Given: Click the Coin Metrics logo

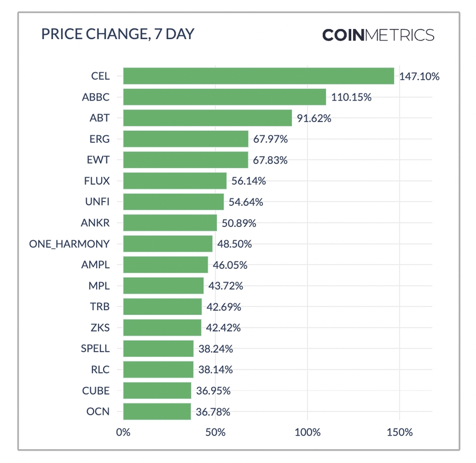Looking at the screenshot, I should pyautogui.click(x=378, y=35).
